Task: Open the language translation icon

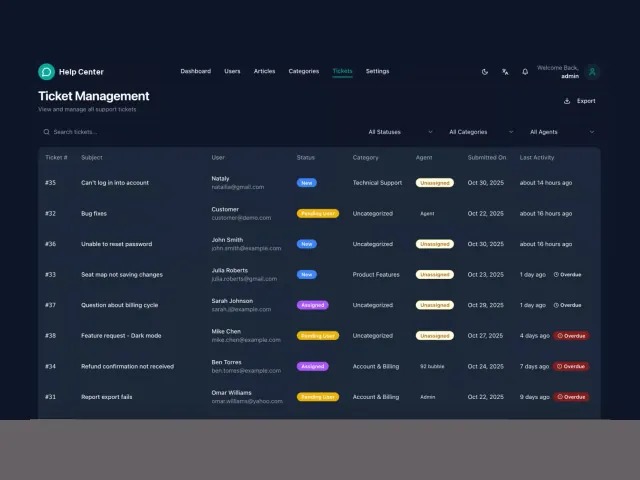Action: coord(505,72)
